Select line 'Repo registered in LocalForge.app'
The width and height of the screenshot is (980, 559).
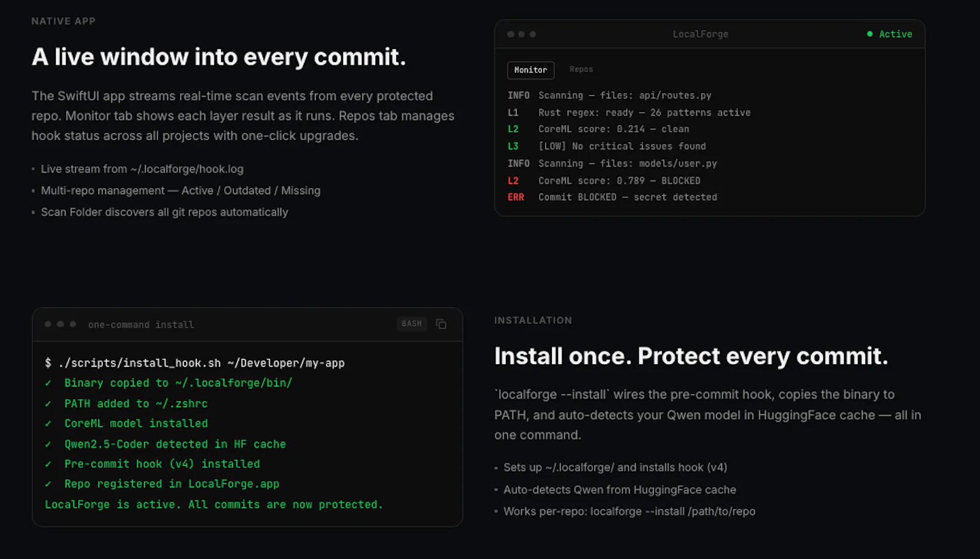point(172,484)
